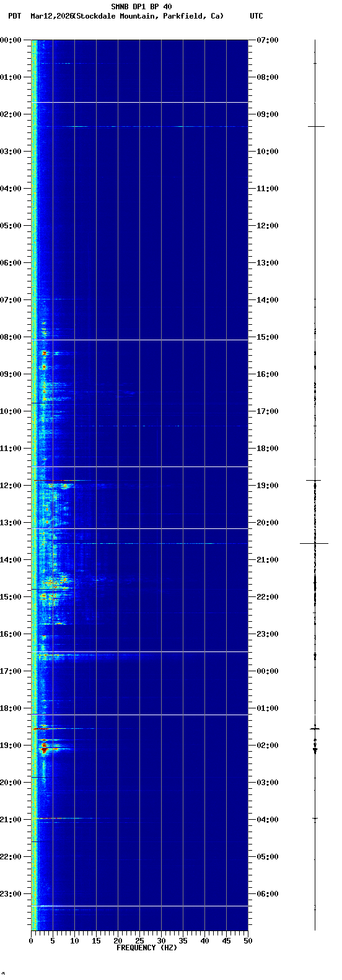Click the '00:00' label on UTC axis

click(x=268, y=671)
